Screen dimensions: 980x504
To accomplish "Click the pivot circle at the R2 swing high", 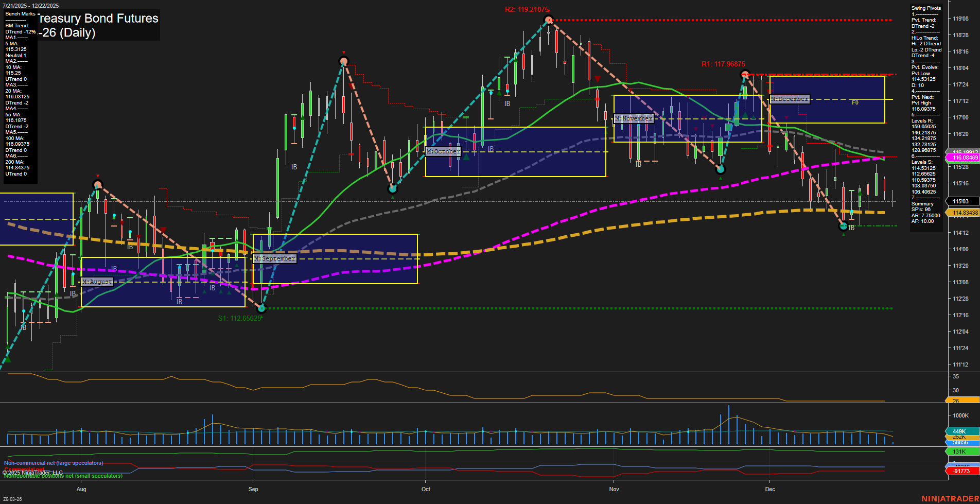I will 548,20.
